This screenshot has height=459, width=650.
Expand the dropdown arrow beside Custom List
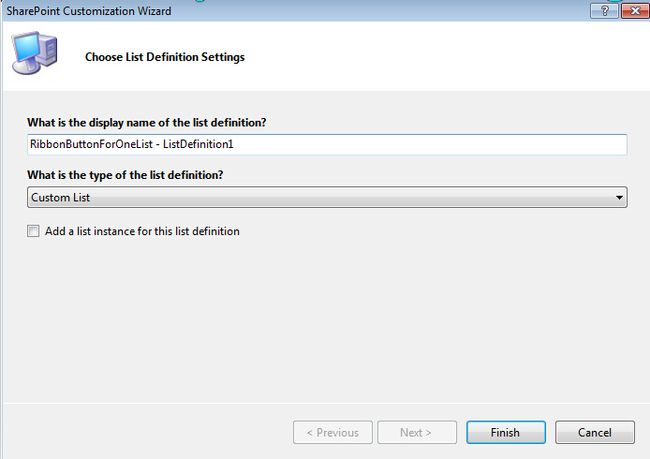coord(619,197)
